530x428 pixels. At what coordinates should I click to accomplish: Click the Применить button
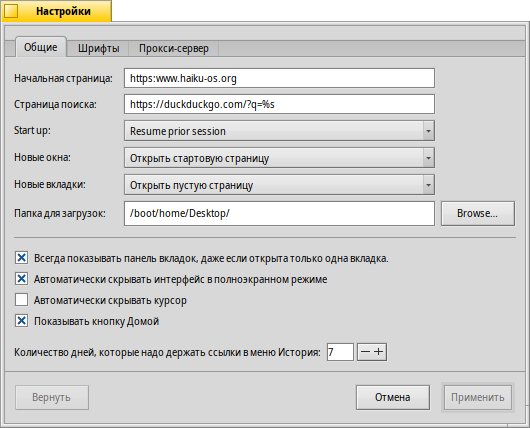pos(478,397)
